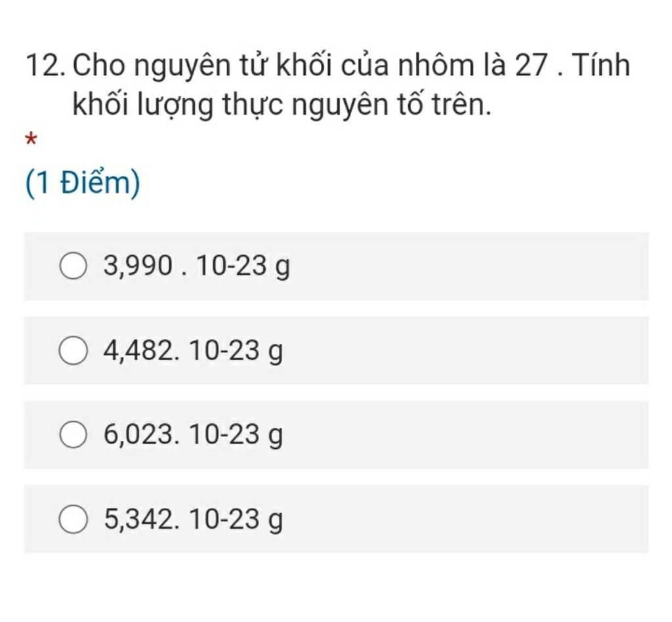Click the word "Tính" in the question
This screenshot has height=622, width=672.
(x=601, y=65)
